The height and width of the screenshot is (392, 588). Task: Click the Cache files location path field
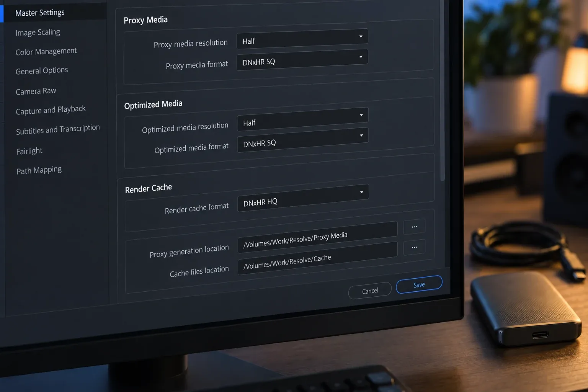coord(317,258)
